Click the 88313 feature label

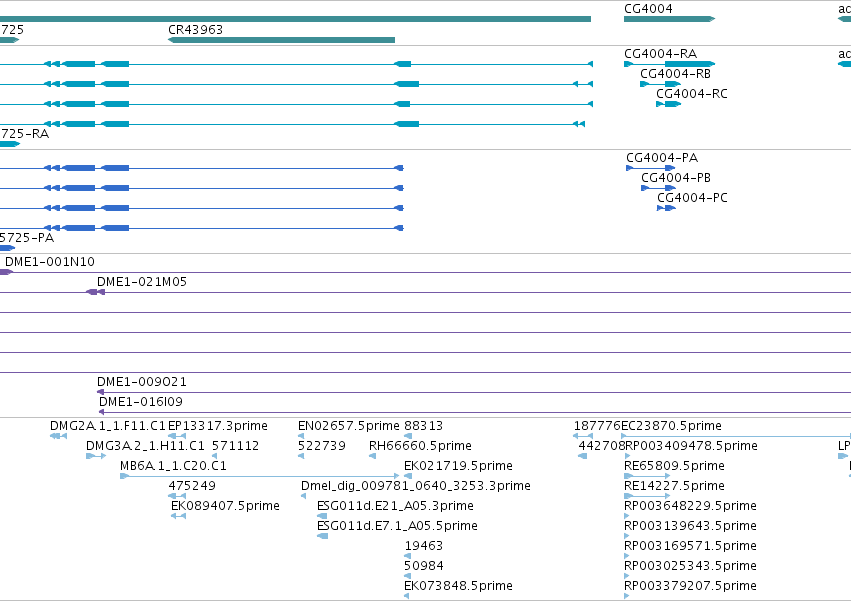[x=423, y=426]
